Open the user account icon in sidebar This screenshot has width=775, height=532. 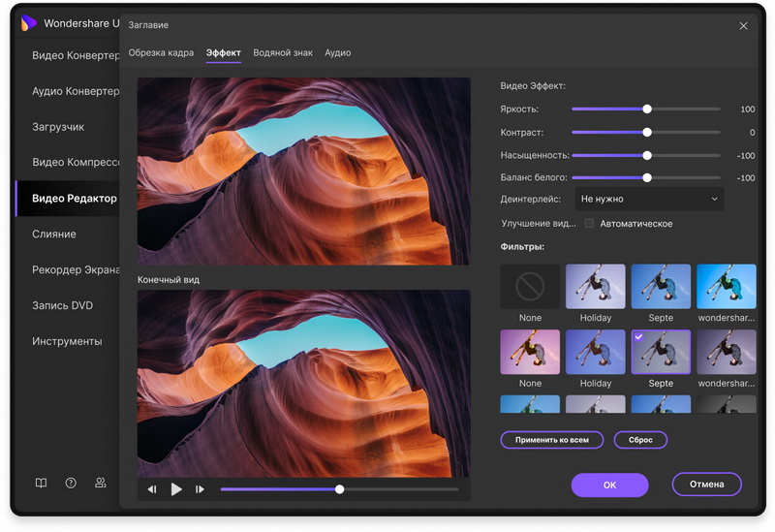coord(100,483)
